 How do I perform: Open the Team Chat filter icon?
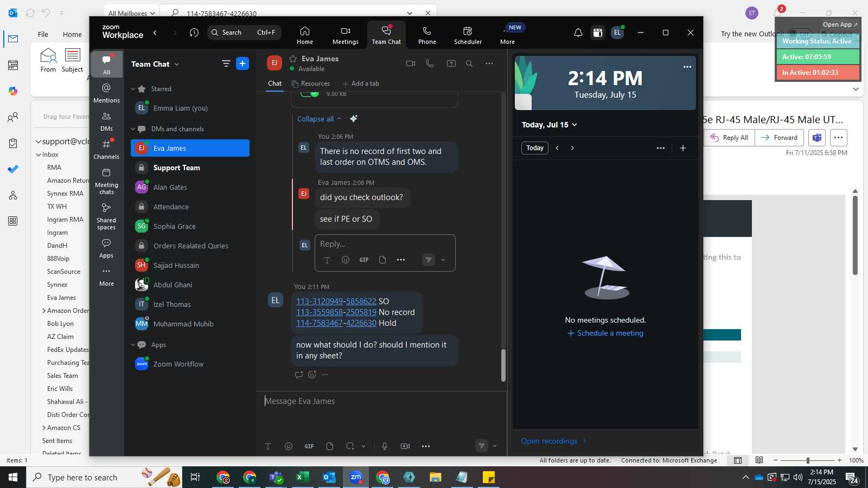[x=226, y=63]
